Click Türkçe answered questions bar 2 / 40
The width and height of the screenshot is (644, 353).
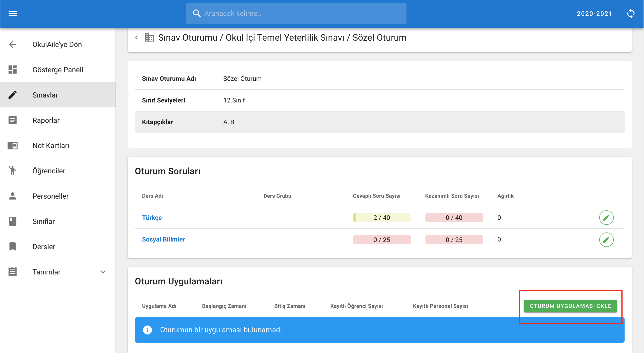coord(382,218)
